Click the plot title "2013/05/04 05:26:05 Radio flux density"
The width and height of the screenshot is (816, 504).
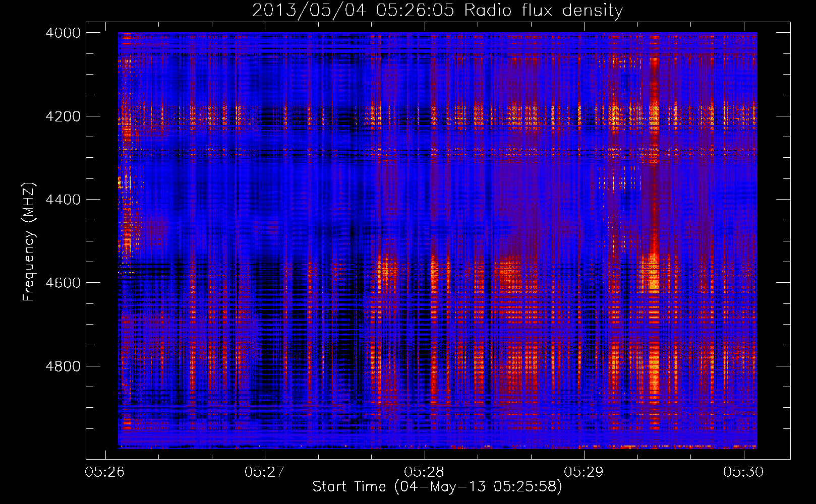pos(437,10)
